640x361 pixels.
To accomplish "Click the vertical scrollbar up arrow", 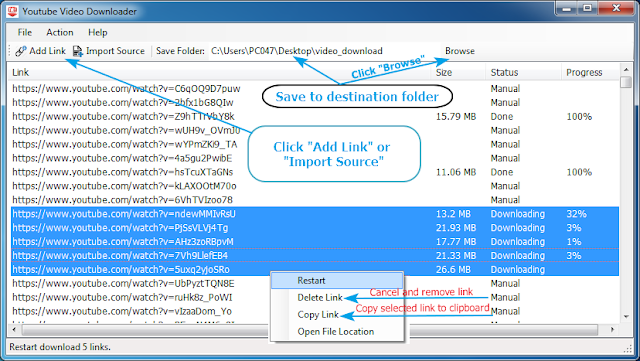I will tap(626, 69).
